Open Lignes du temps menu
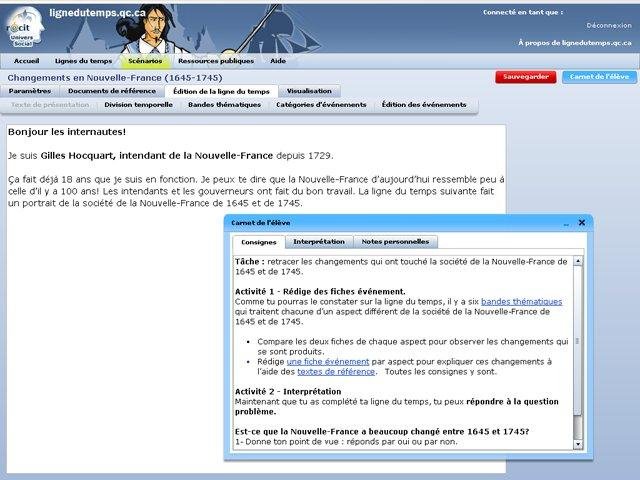 click(x=83, y=61)
